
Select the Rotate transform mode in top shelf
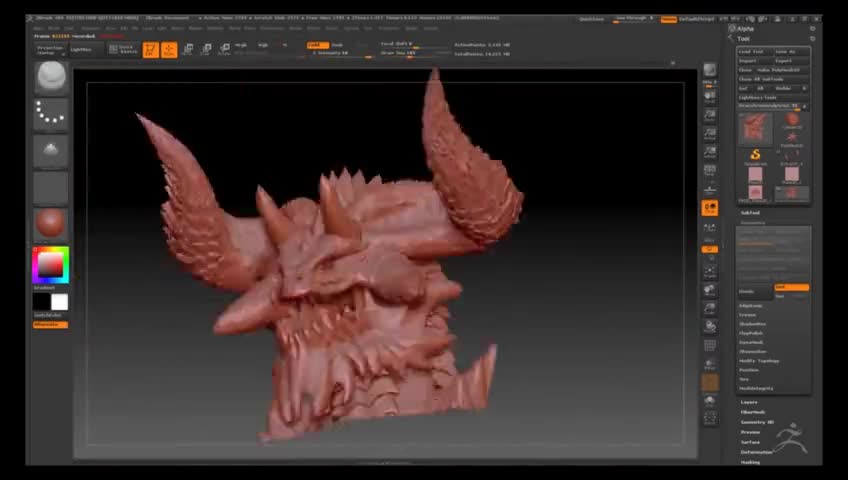[224, 50]
